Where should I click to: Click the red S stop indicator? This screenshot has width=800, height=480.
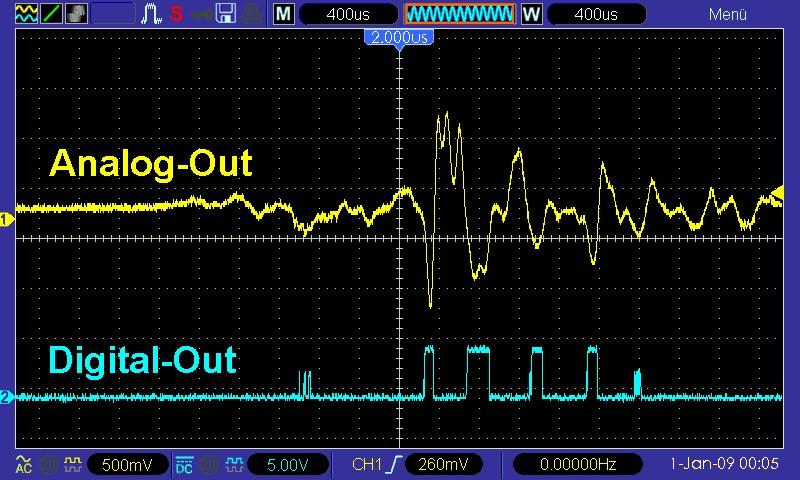pos(177,13)
